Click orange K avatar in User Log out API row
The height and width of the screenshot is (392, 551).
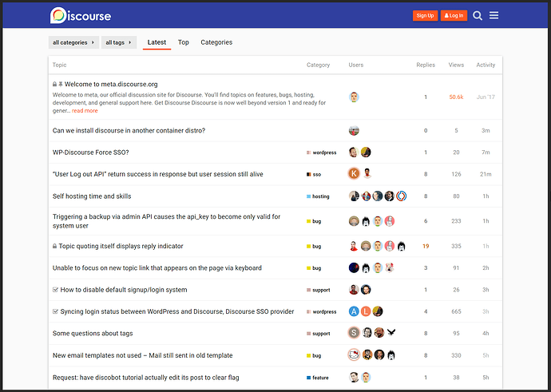click(354, 173)
